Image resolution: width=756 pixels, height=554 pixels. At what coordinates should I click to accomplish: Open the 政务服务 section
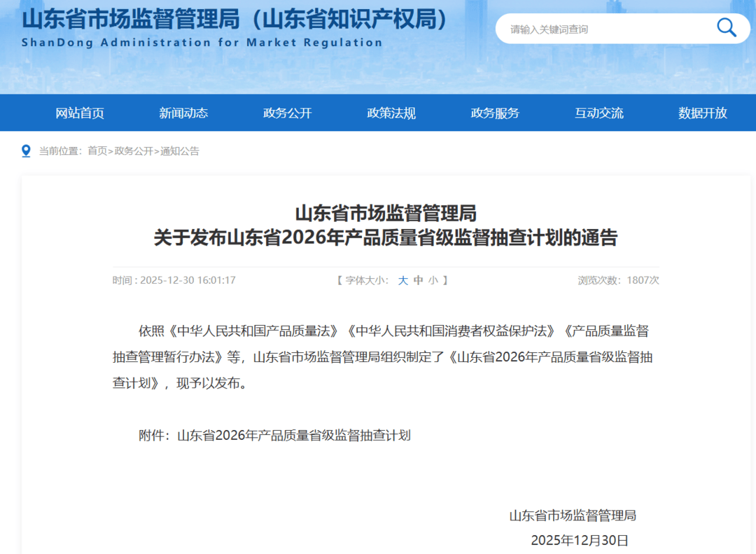(494, 113)
